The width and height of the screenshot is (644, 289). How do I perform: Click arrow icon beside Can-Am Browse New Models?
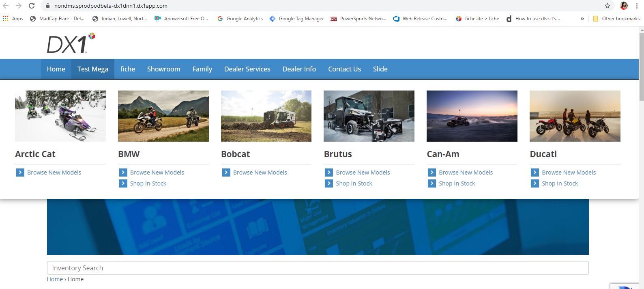(x=432, y=173)
